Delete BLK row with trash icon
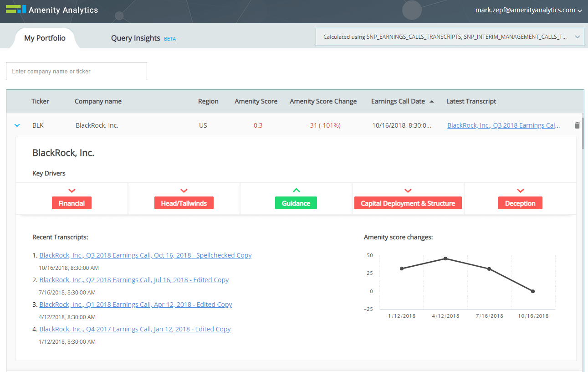This screenshot has height=372, width=588. coord(577,125)
